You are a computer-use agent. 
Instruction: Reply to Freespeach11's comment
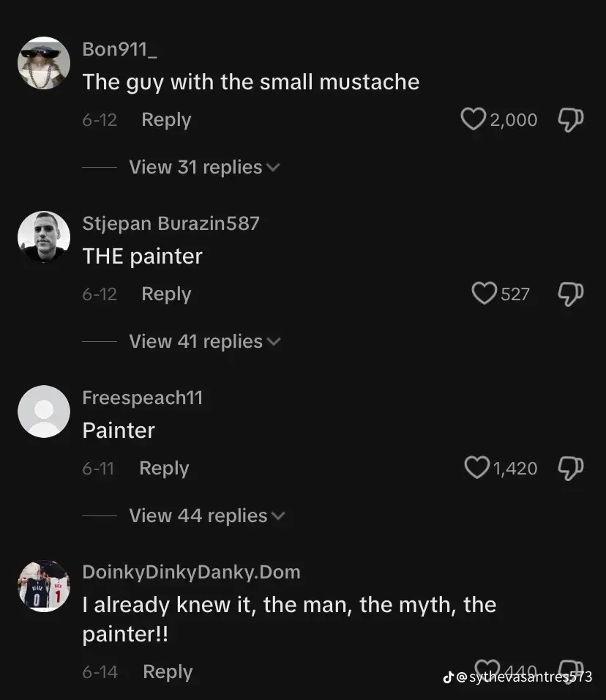point(164,468)
